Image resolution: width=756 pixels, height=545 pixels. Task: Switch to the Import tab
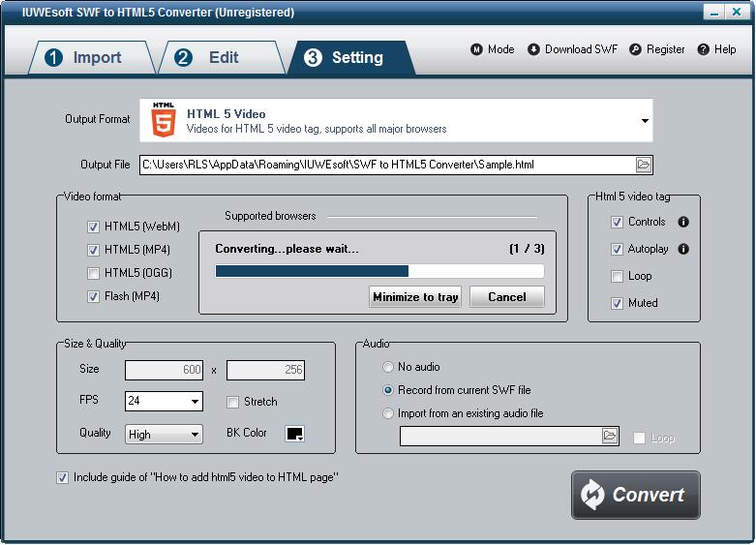click(92, 57)
